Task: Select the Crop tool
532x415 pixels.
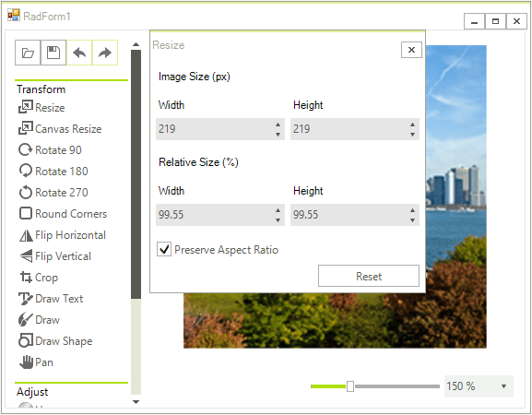Action: coord(39,278)
